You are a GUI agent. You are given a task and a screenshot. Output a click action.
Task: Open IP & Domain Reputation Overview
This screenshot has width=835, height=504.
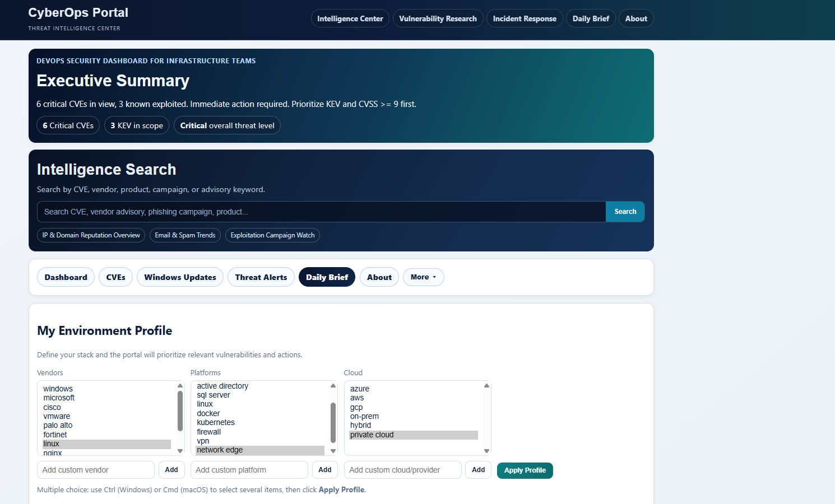[91, 235]
